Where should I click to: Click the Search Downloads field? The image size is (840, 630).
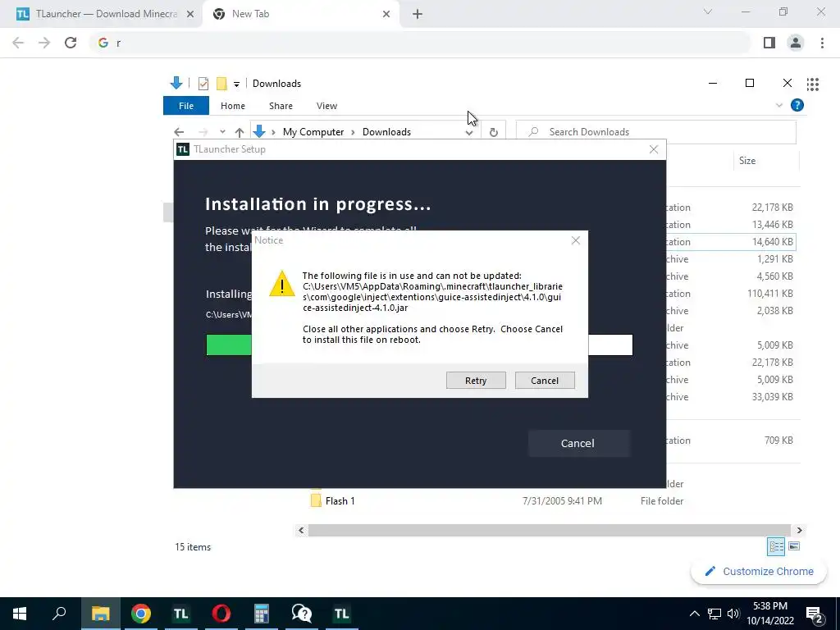pos(655,132)
